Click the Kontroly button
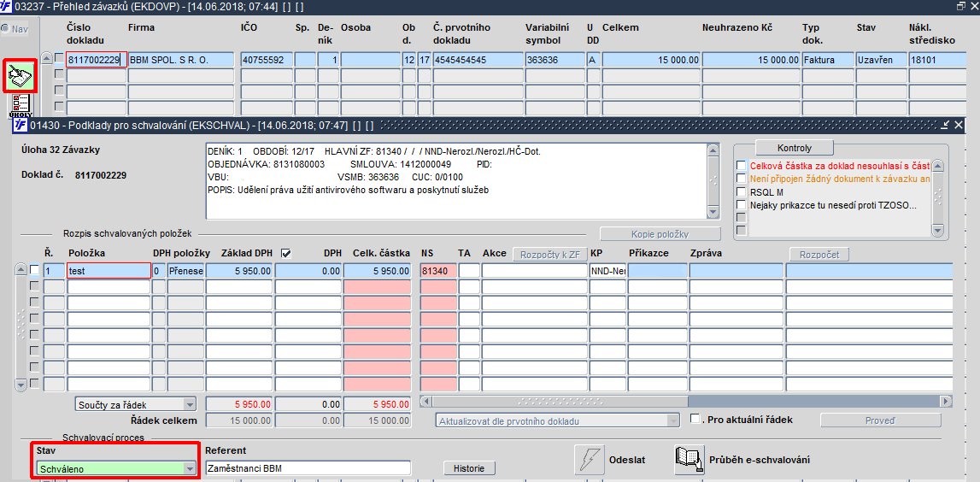Image resolution: width=980 pixels, height=482 pixels. pos(795,148)
